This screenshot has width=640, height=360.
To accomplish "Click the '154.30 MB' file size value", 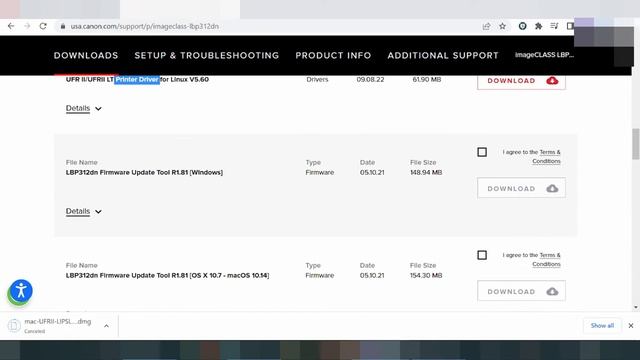I will click(426, 276).
